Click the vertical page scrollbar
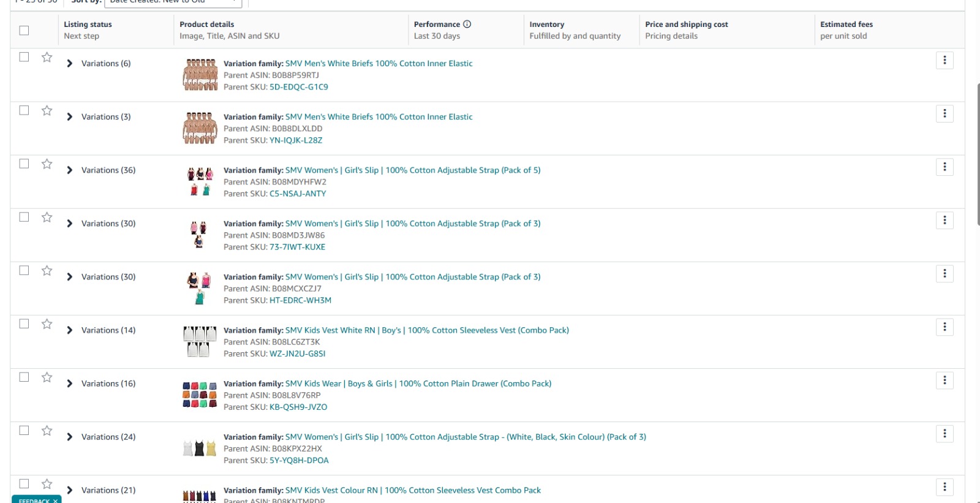 pyautogui.click(x=978, y=153)
